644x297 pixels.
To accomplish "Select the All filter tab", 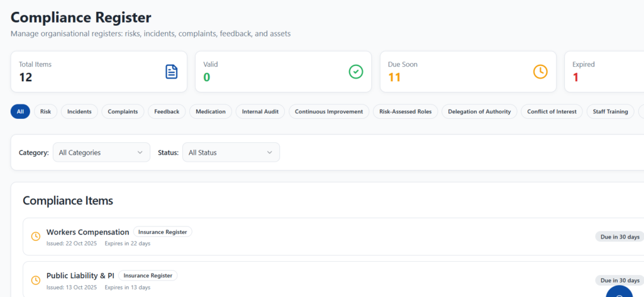I will coord(20,112).
